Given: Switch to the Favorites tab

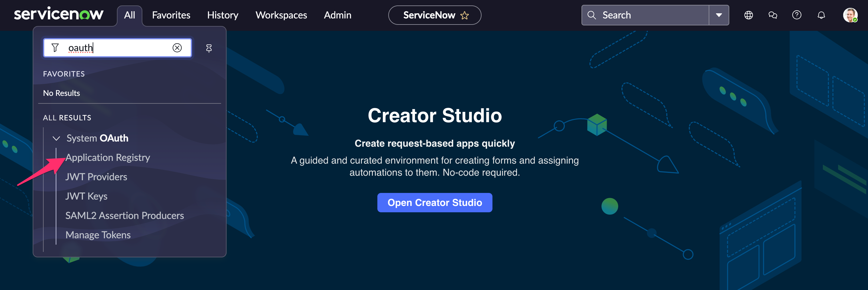Looking at the screenshot, I should (171, 15).
